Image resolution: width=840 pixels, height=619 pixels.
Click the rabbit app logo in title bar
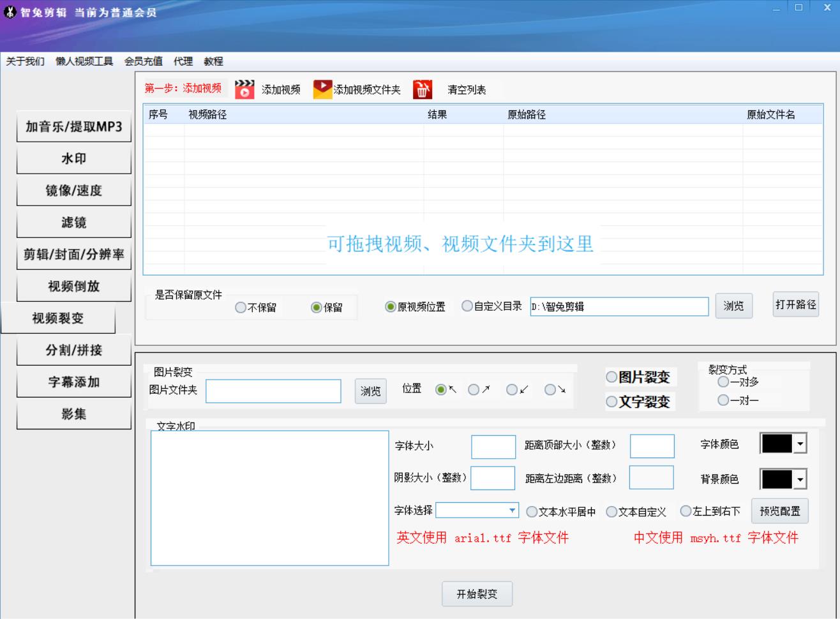(x=10, y=12)
